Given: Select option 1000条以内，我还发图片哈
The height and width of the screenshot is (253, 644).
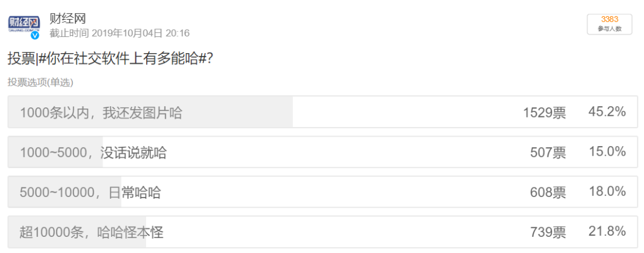Looking at the screenshot, I should [x=323, y=112].
